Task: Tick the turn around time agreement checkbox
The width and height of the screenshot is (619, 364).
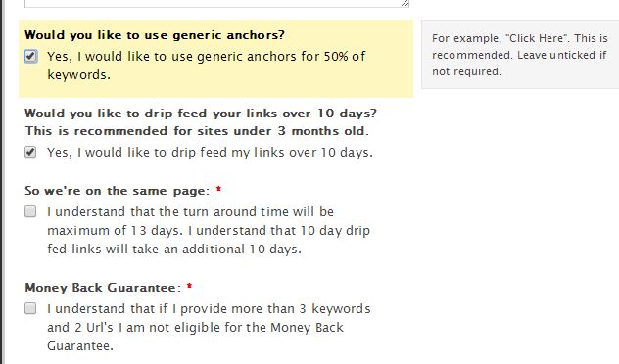Action: tap(30, 211)
